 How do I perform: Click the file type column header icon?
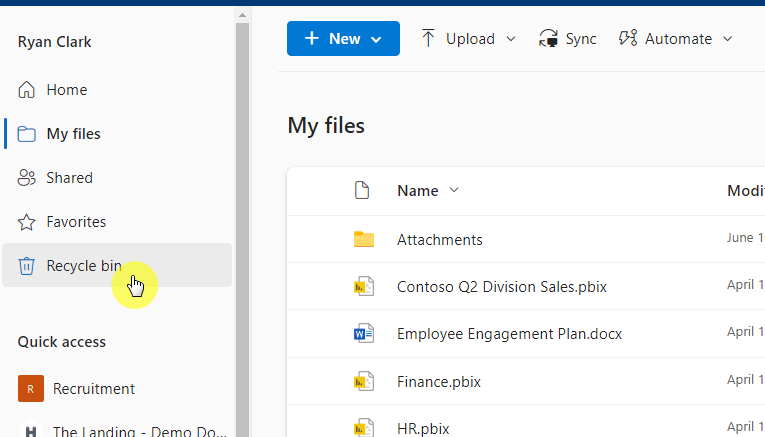pos(362,190)
